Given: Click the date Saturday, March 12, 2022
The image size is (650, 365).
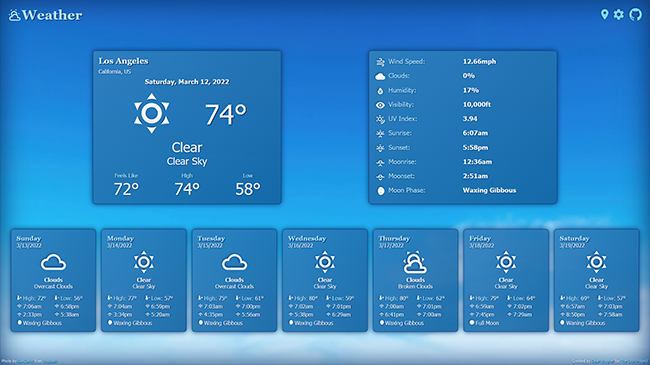Looking at the screenshot, I should (187, 82).
